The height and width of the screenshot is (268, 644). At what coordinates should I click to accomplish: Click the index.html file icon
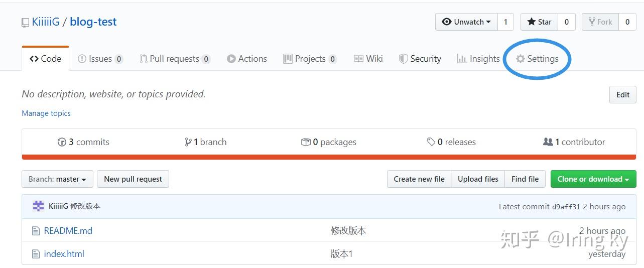(36, 254)
